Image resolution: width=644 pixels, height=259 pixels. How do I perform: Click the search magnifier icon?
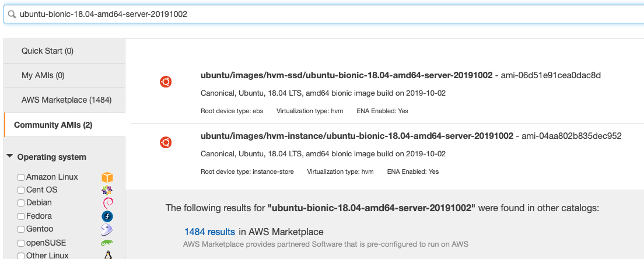pos(12,15)
